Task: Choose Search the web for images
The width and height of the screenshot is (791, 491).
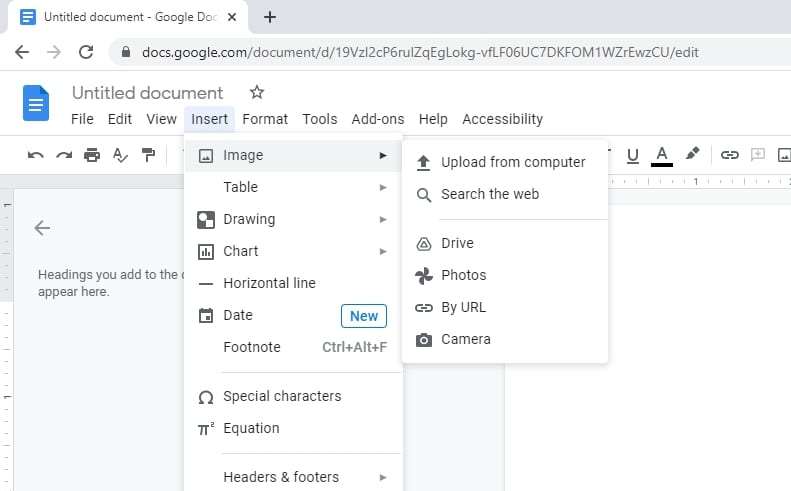Action: (x=505, y=194)
